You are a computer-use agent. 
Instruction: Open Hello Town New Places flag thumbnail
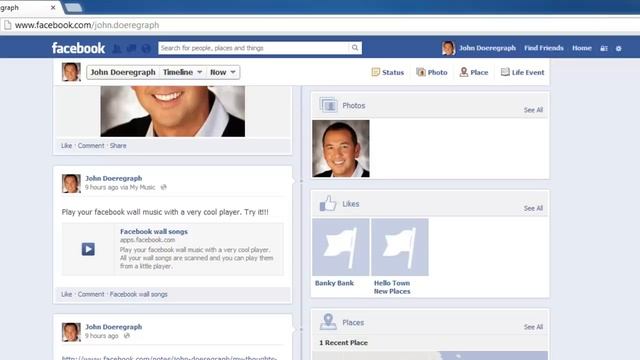coord(400,247)
